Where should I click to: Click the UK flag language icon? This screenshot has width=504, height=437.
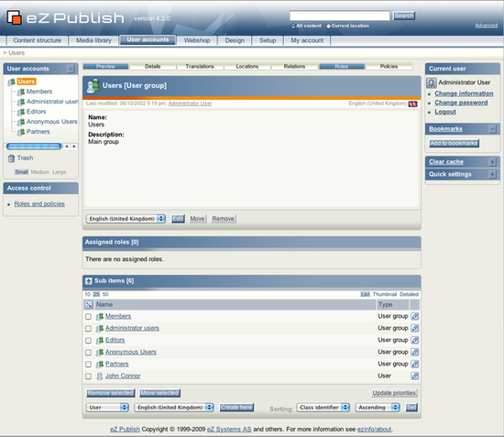point(412,104)
